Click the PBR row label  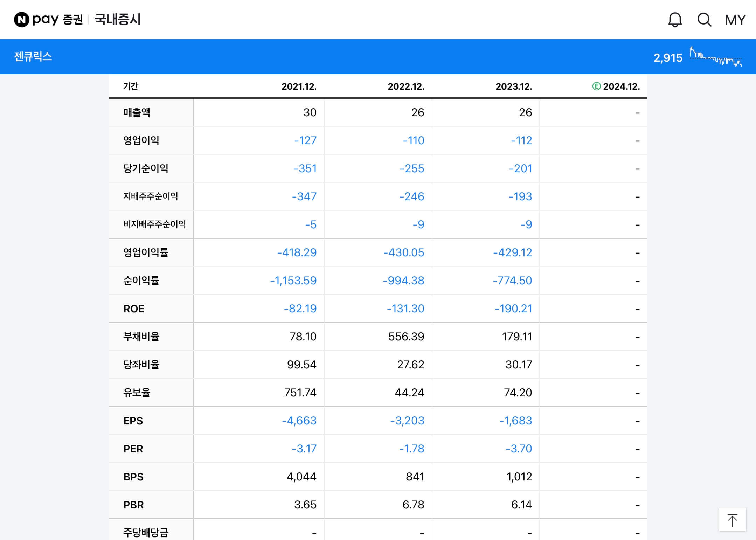pos(133,505)
